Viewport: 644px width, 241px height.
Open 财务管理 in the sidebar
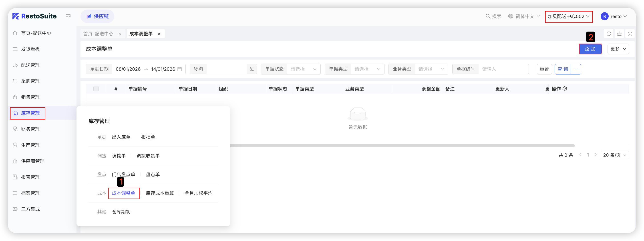point(30,129)
